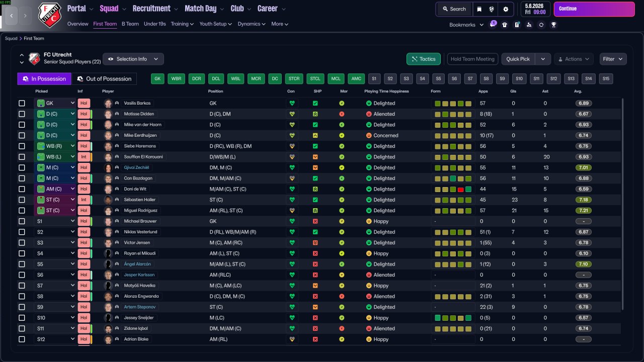Open AM (C) picked dropdown for Dani de Wit

tap(55, 189)
